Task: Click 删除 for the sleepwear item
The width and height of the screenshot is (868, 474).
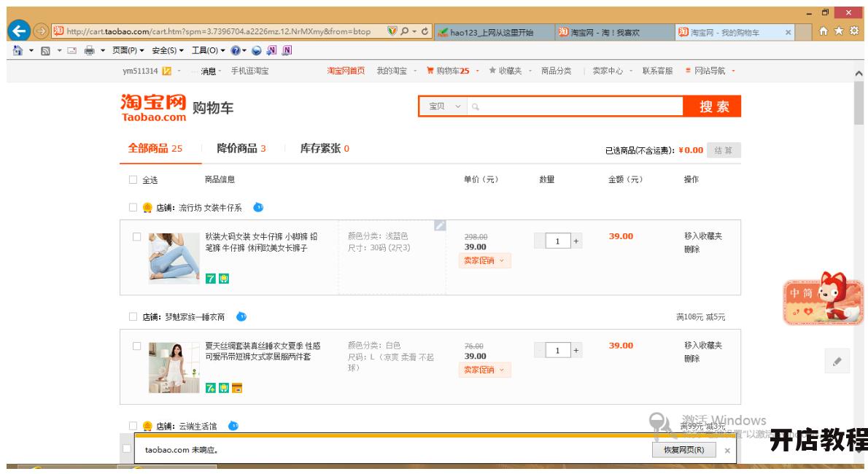Action: [x=692, y=358]
